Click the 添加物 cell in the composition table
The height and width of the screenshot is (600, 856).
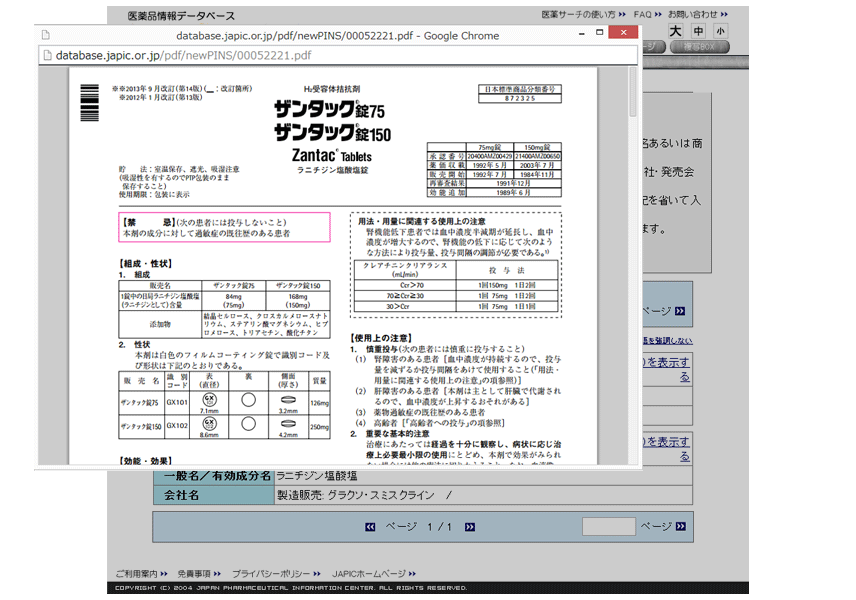[160, 324]
